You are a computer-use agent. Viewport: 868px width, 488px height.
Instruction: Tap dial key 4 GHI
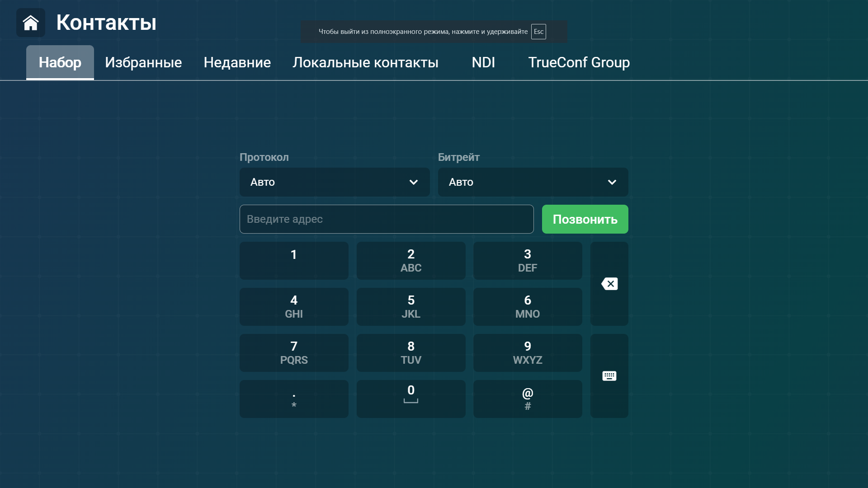(294, 307)
